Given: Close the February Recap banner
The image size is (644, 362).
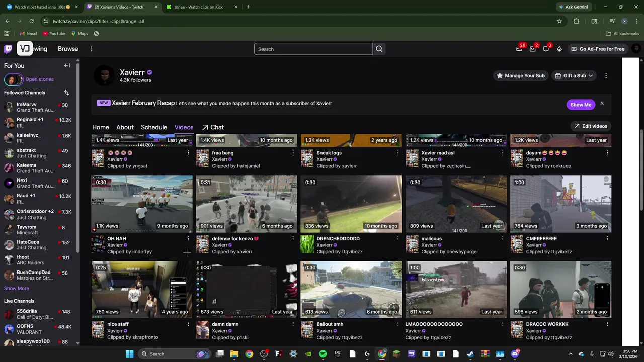Looking at the screenshot, I should coord(602,104).
